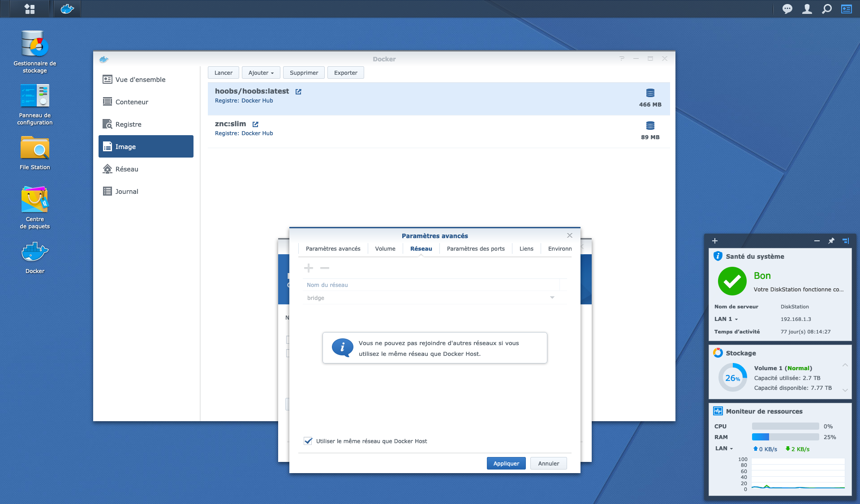Open the File Station desktop icon

point(35,153)
